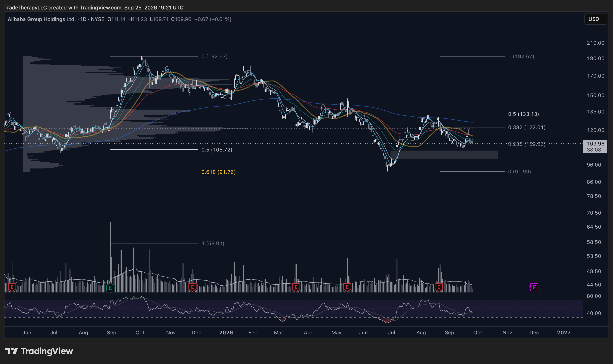Click the green earnings marker near Sep
The height and width of the screenshot is (364, 613).
click(x=110, y=287)
